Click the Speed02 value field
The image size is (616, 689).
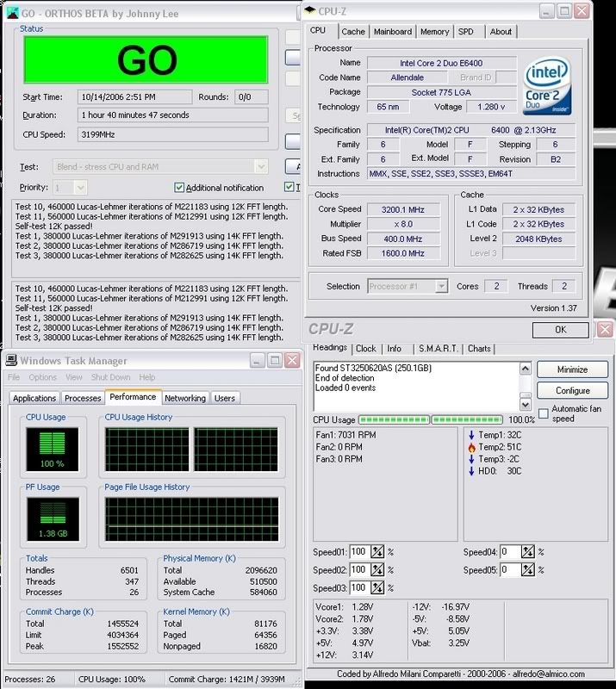pos(359,569)
